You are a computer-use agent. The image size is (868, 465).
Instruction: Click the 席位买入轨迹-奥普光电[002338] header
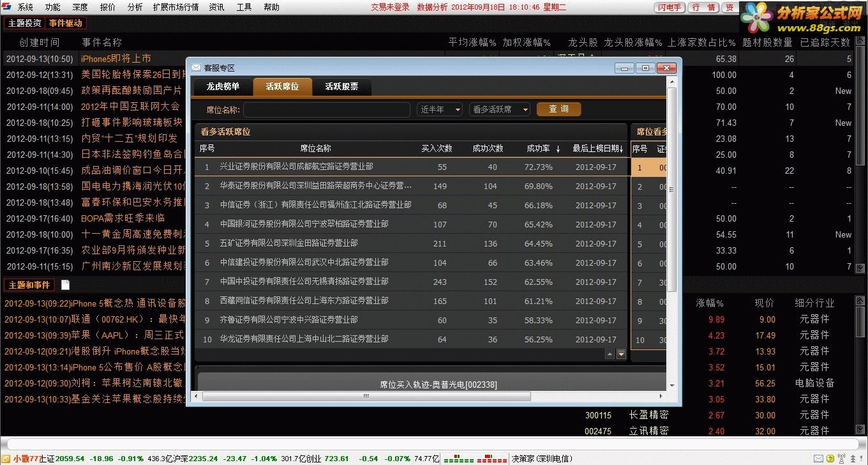pyautogui.click(x=438, y=385)
